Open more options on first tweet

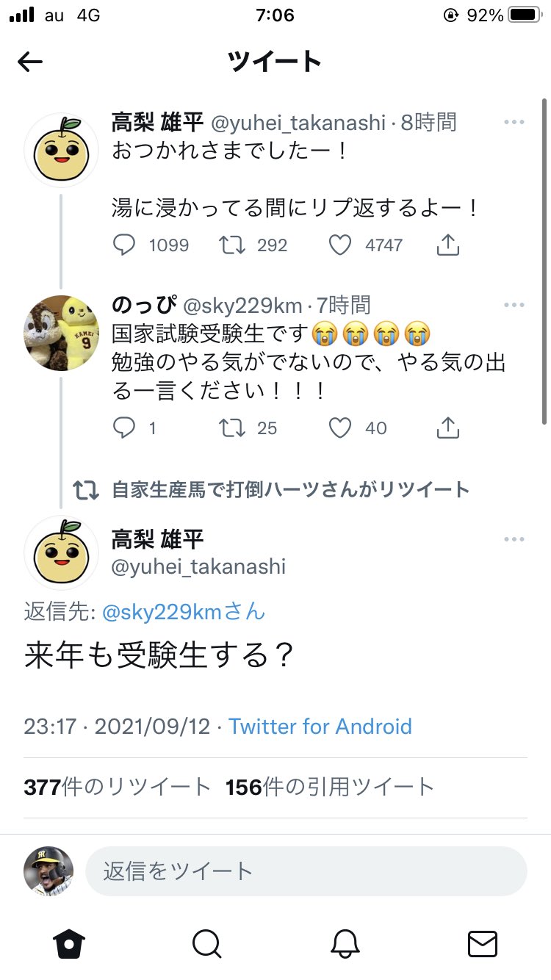pos(514,122)
